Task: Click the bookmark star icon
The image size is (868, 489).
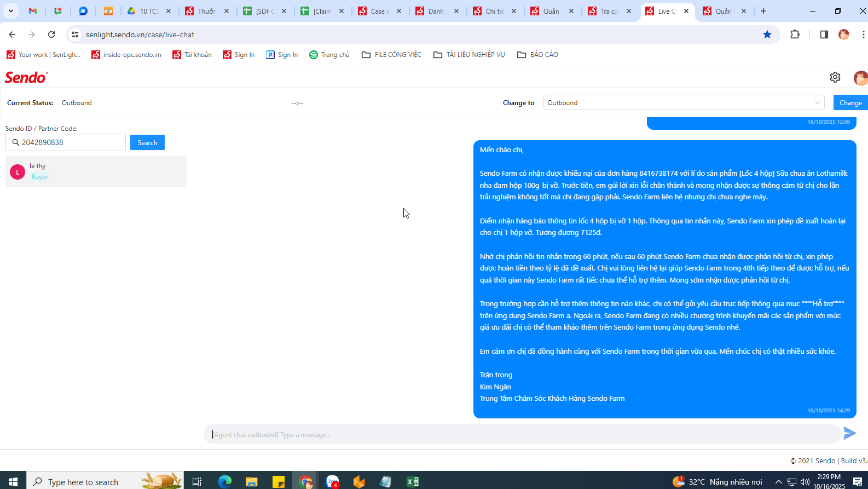Action: coord(767,34)
